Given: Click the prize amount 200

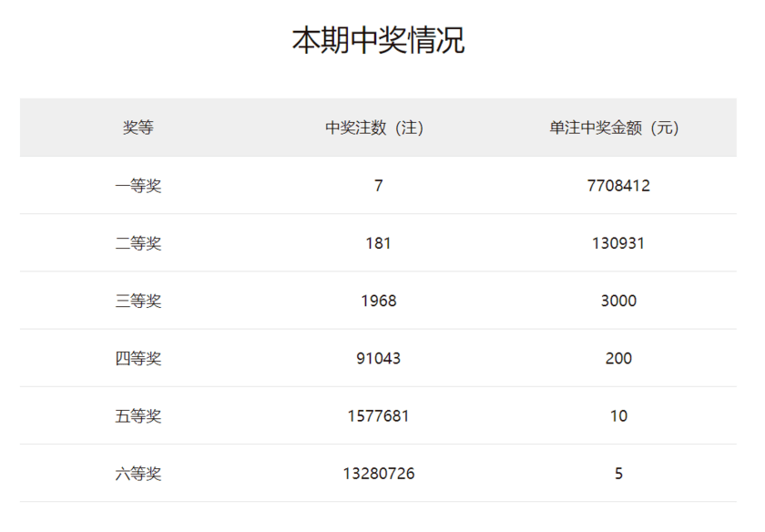Looking at the screenshot, I should [618, 358].
